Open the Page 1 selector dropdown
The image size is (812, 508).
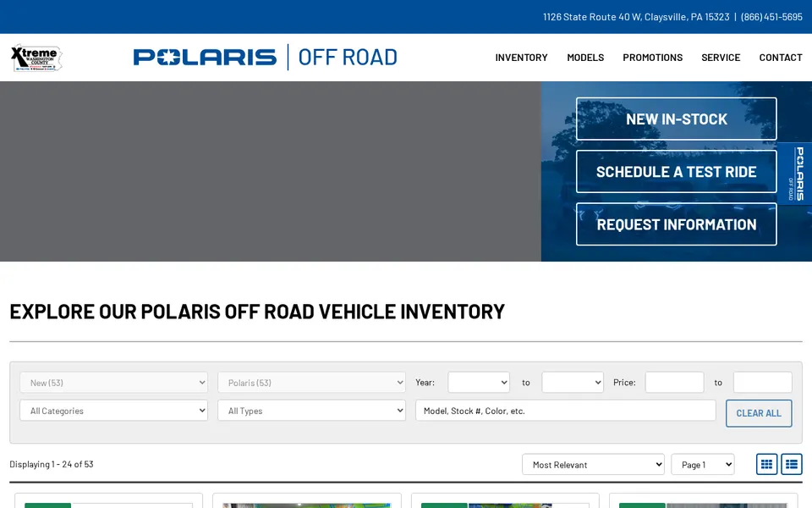(703, 465)
